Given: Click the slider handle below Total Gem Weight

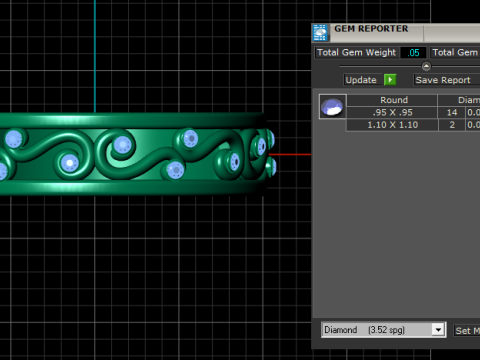Looking at the screenshot, I should (x=426, y=66).
